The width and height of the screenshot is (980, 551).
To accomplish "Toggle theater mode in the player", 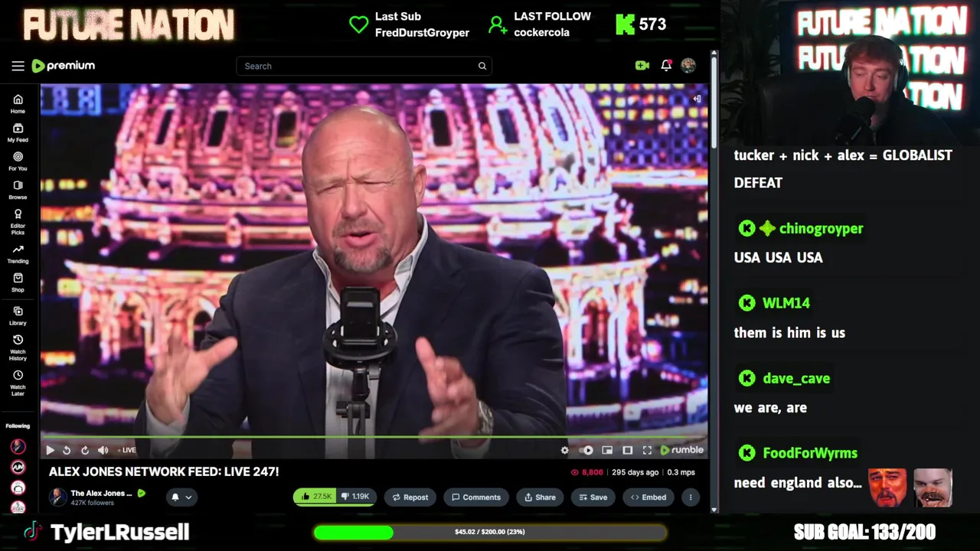I will pos(627,450).
